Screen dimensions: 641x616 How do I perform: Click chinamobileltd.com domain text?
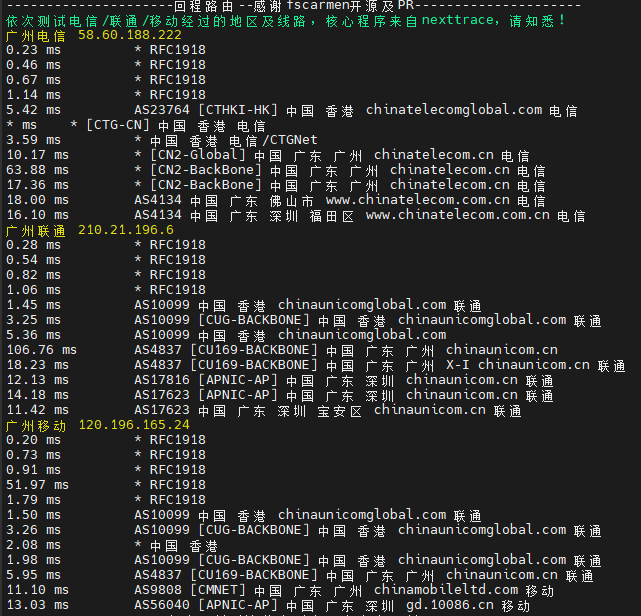pyautogui.click(x=446, y=590)
